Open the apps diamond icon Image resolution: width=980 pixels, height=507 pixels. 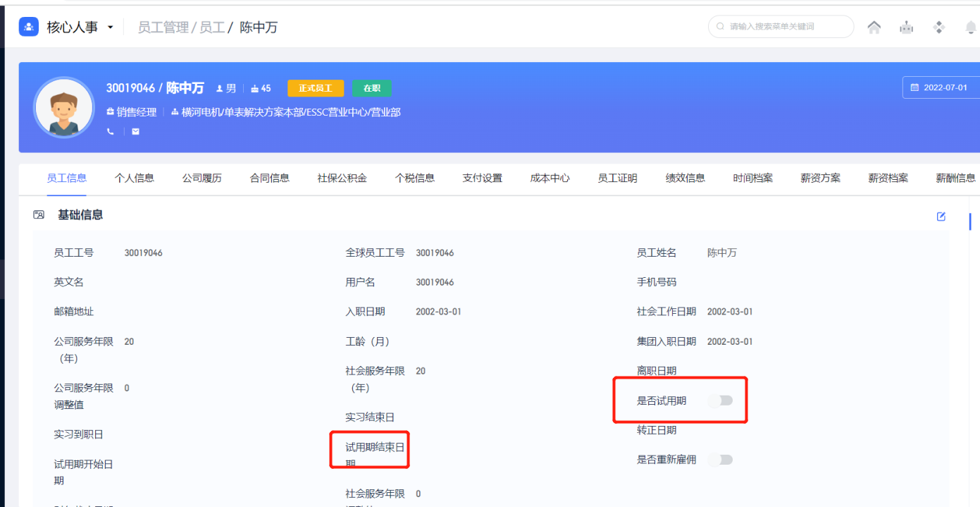938,28
